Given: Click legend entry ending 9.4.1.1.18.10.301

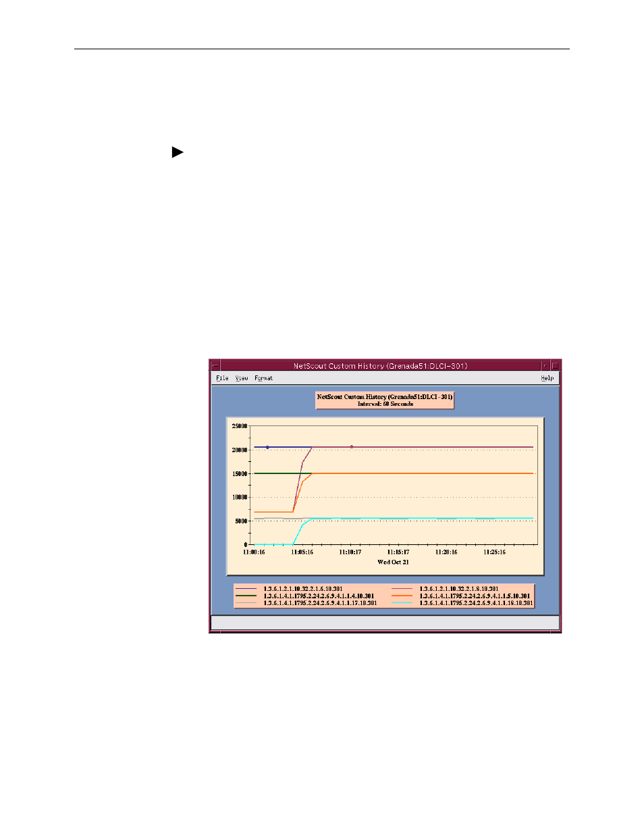Looking at the screenshot, I should tap(476, 603).
